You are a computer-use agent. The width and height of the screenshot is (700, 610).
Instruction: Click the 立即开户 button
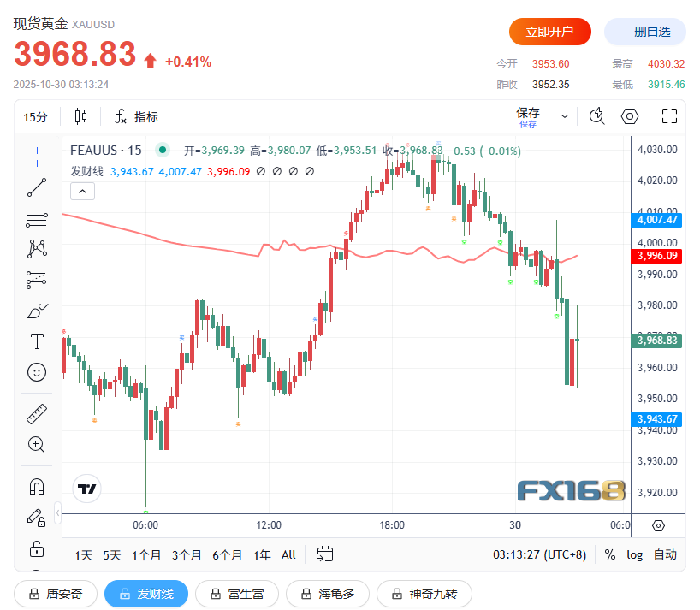550,32
